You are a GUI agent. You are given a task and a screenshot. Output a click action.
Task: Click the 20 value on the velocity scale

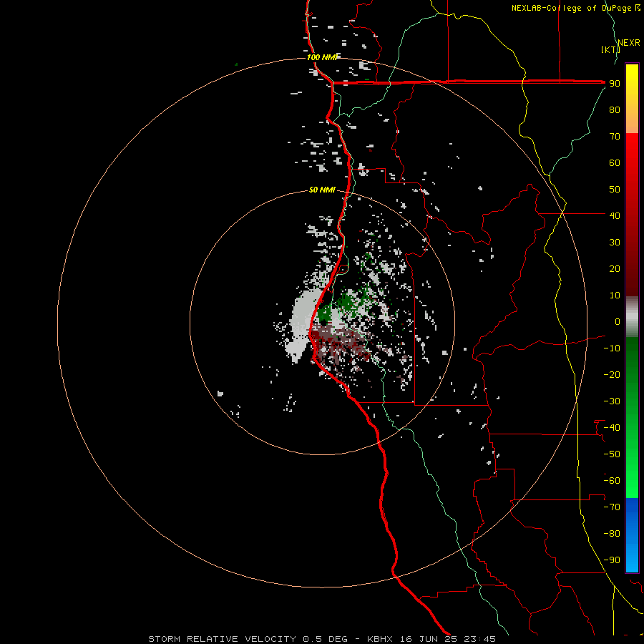coord(615,268)
